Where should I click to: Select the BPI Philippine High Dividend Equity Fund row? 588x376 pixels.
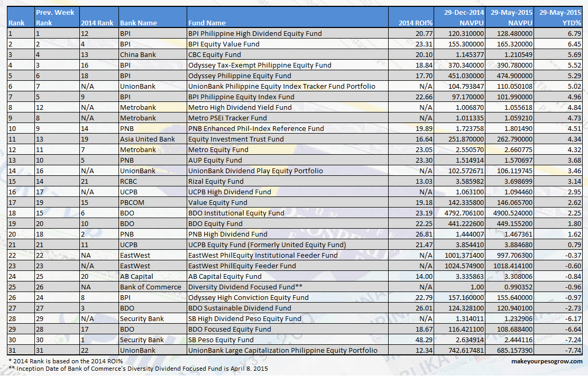254,33
